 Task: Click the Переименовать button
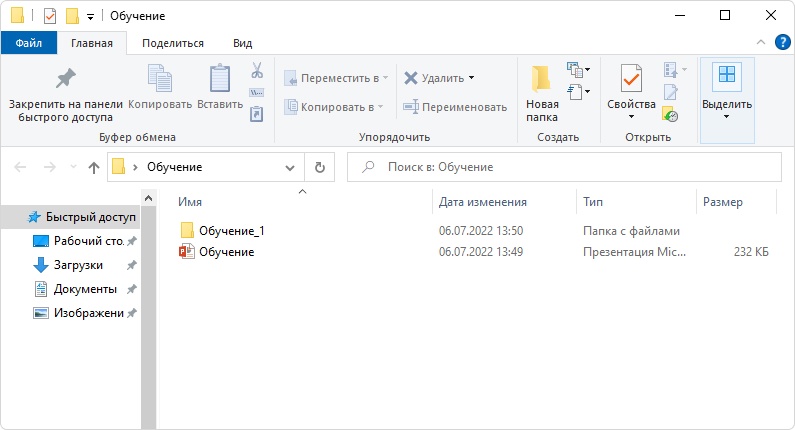(x=455, y=107)
